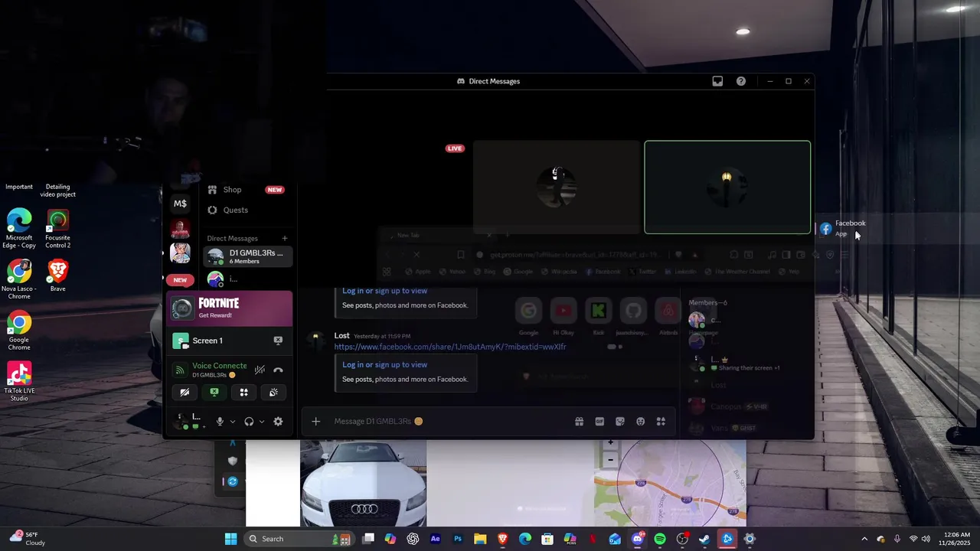Open the weather widget 56°F Cloudy
Image resolution: width=980 pixels, height=551 pixels.
[x=28, y=539]
